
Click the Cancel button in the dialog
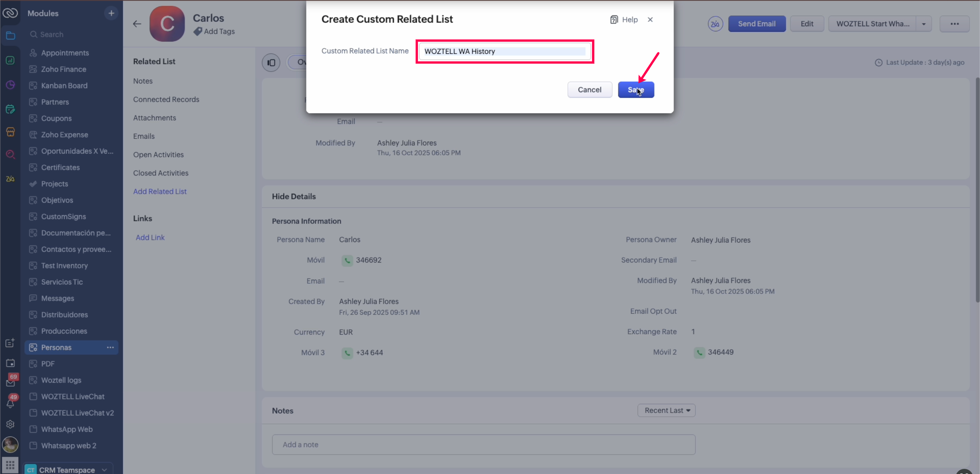pyautogui.click(x=589, y=90)
